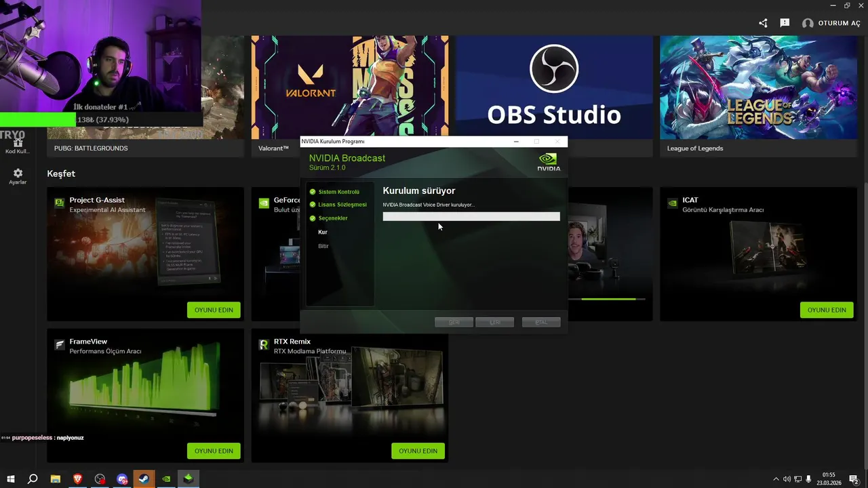This screenshot has width=868, height=488.
Task: Click the Project G-Assist card icon
Action: [x=60, y=202]
